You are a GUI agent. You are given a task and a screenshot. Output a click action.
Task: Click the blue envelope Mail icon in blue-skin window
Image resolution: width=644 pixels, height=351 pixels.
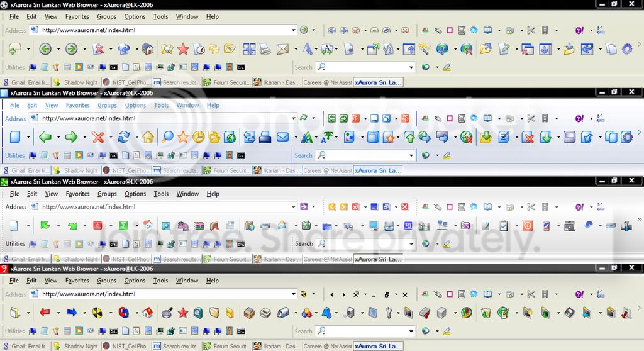[282, 137]
